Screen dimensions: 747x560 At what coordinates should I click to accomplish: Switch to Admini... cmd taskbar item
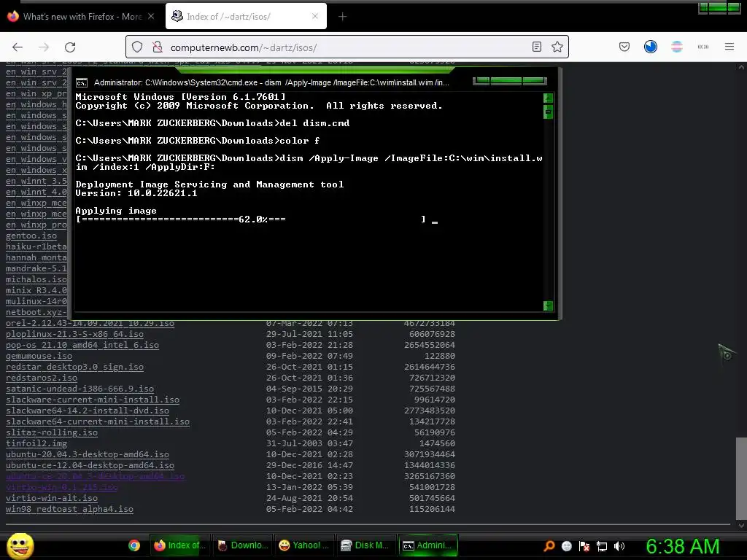[x=427, y=545]
